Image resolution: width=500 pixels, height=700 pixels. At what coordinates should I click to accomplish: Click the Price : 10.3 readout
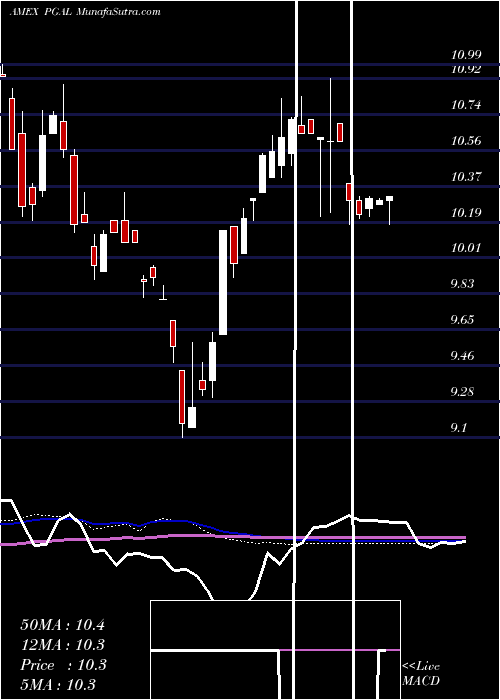63,665
